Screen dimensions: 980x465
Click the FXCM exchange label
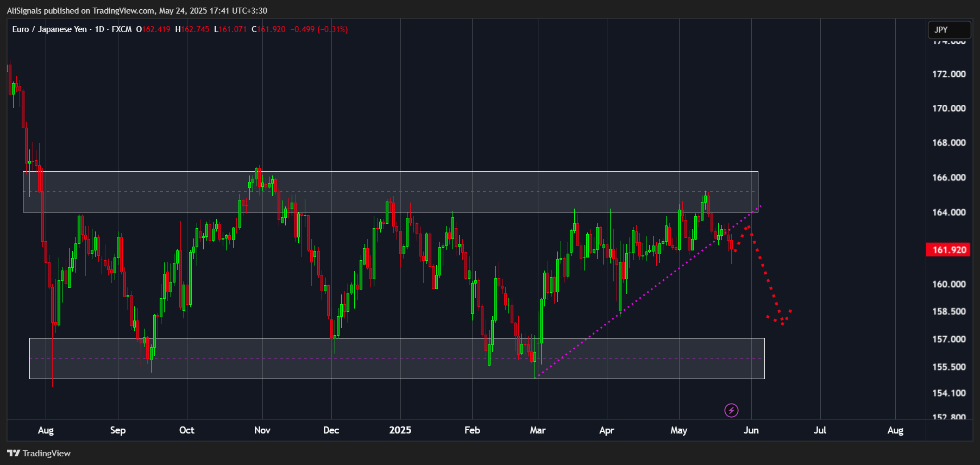[x=122, y=29]
